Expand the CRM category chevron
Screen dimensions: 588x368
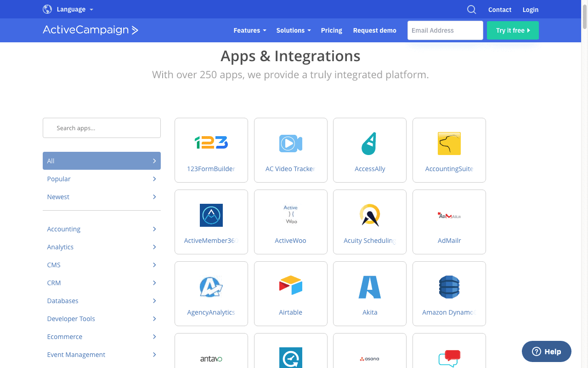pos(154,283)
